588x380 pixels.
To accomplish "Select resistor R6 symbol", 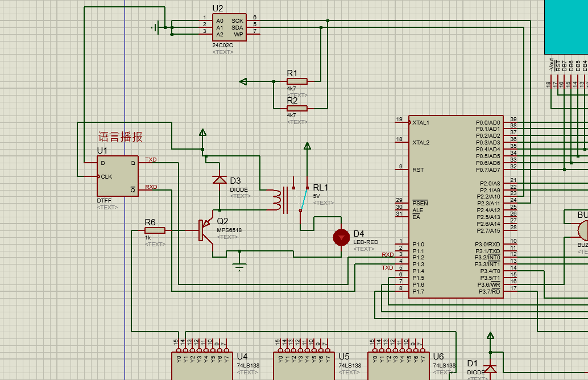I will 155,230.
